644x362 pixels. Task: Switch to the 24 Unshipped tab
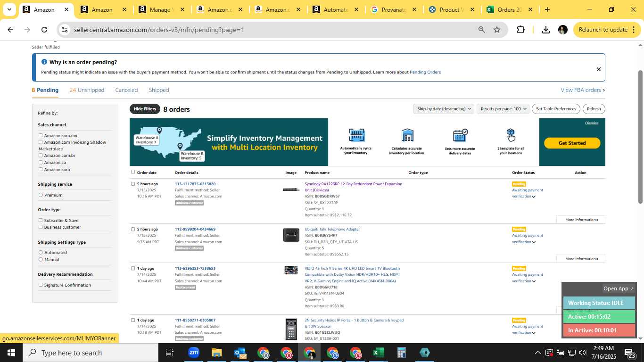click(x=87, y=90)
